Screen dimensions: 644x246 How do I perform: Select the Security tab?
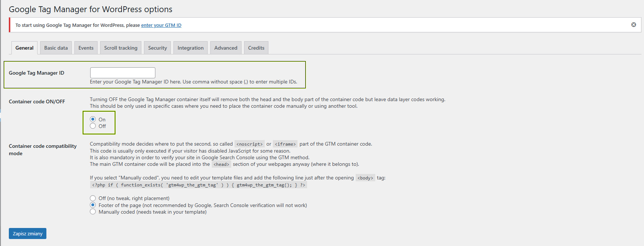[157, 48]
